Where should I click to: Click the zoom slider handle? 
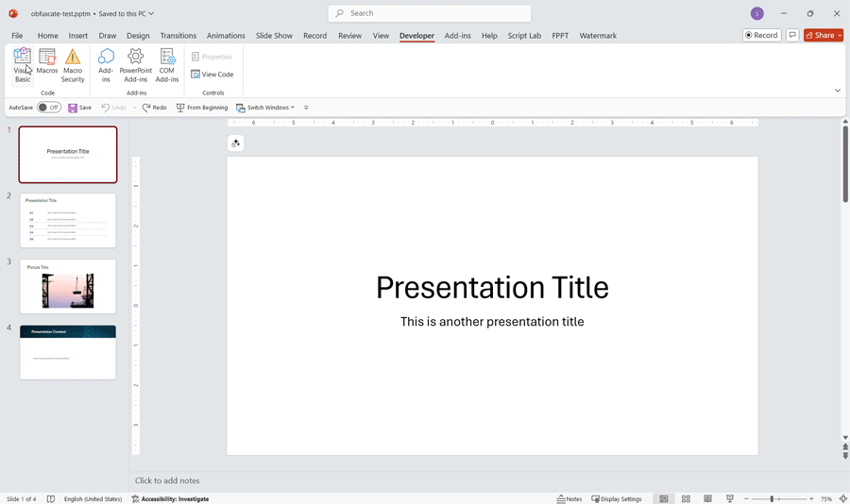coord(772,498)
